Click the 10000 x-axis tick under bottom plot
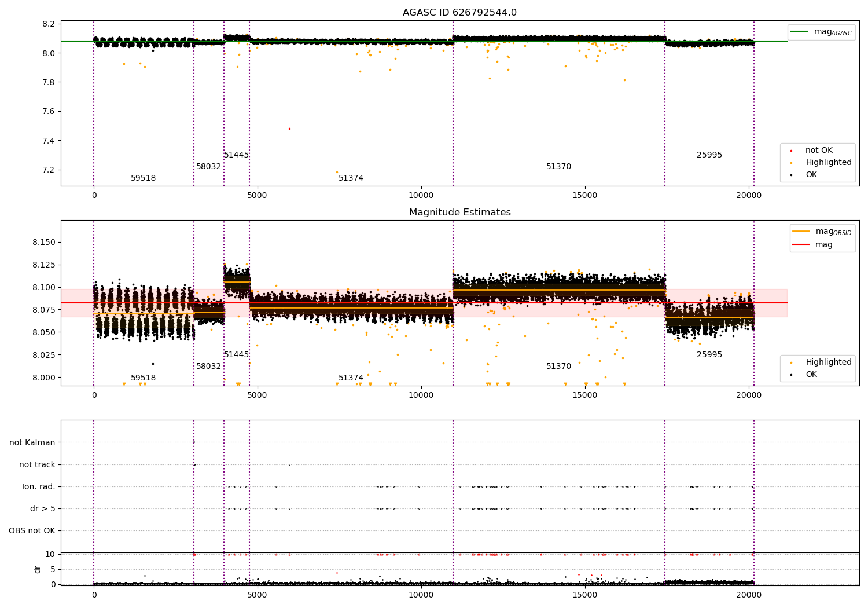 pos(421,595)
